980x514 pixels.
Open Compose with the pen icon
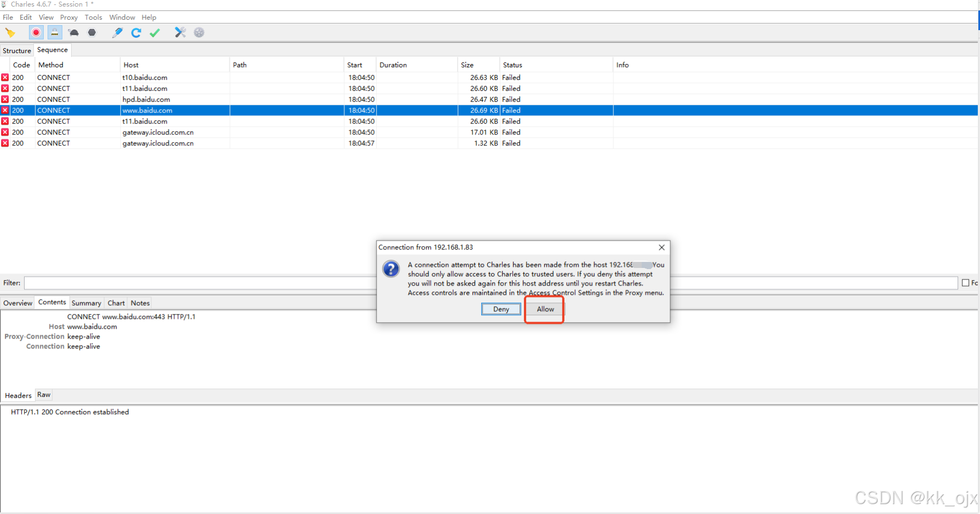pos(117,33)
